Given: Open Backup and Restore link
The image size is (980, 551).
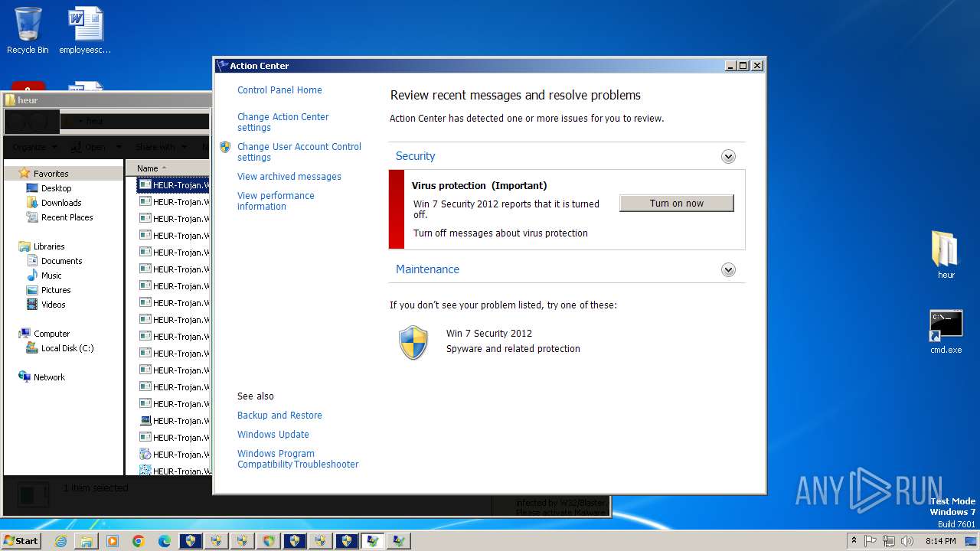Looking at the screenshot, I should (279, 415).
